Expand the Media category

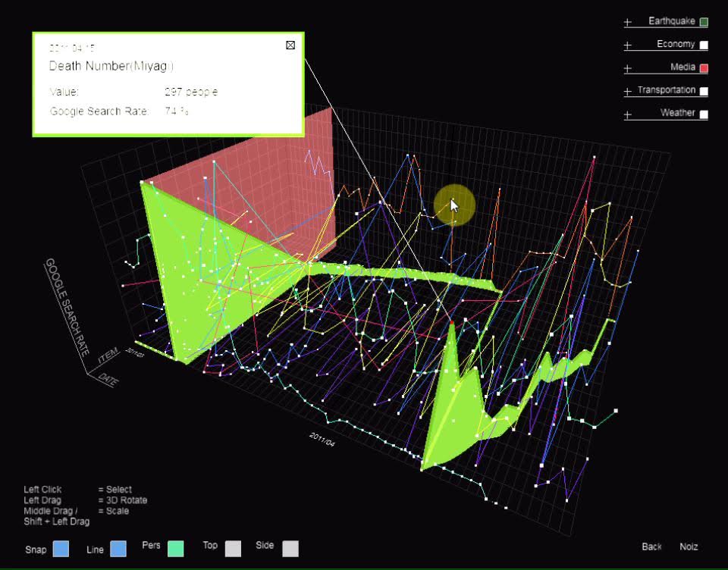[627, 68]
